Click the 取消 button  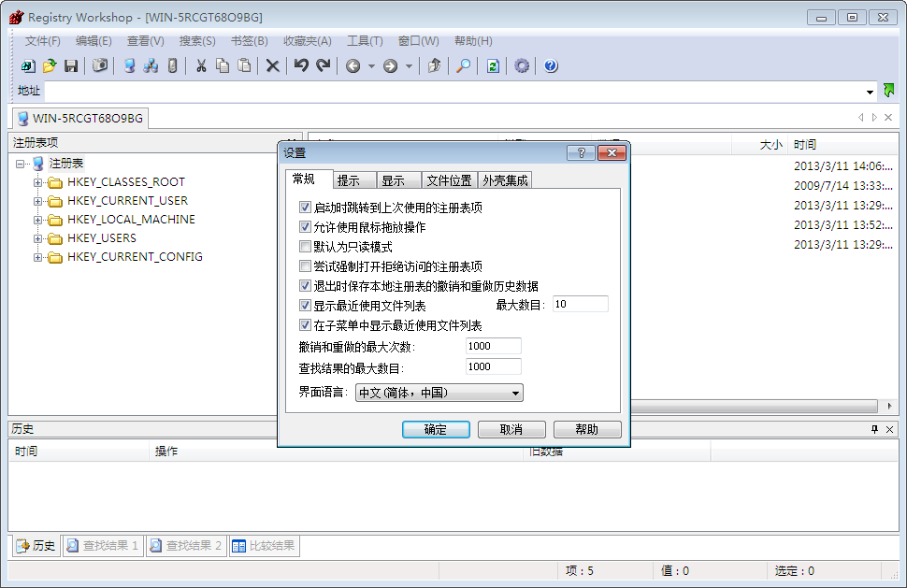point(511,430)
